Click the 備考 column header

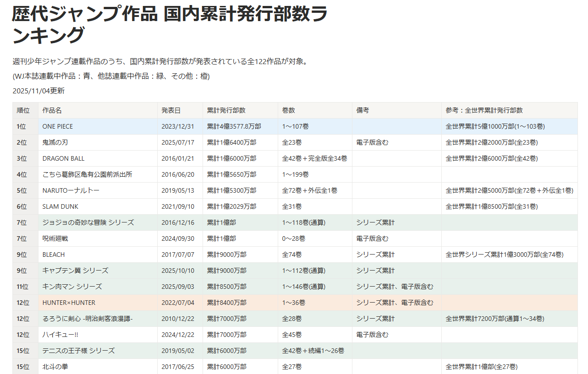(363, 110)
